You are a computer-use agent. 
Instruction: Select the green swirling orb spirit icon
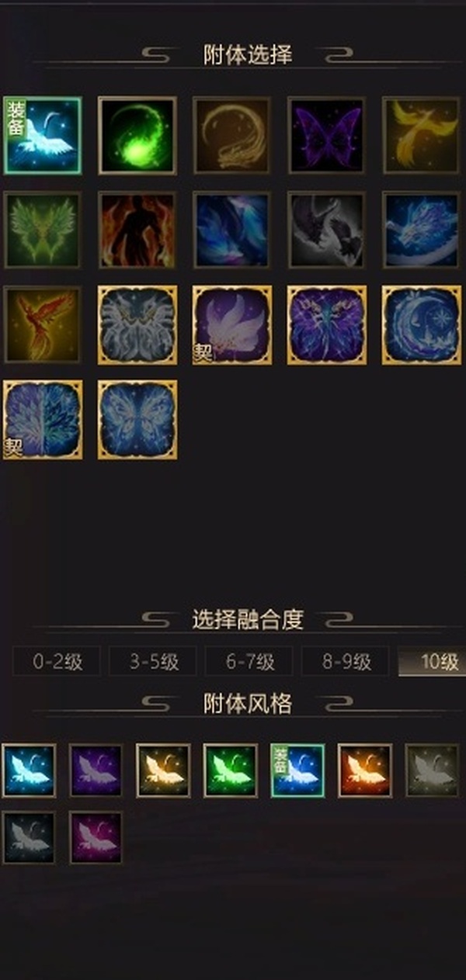(137, 136)
